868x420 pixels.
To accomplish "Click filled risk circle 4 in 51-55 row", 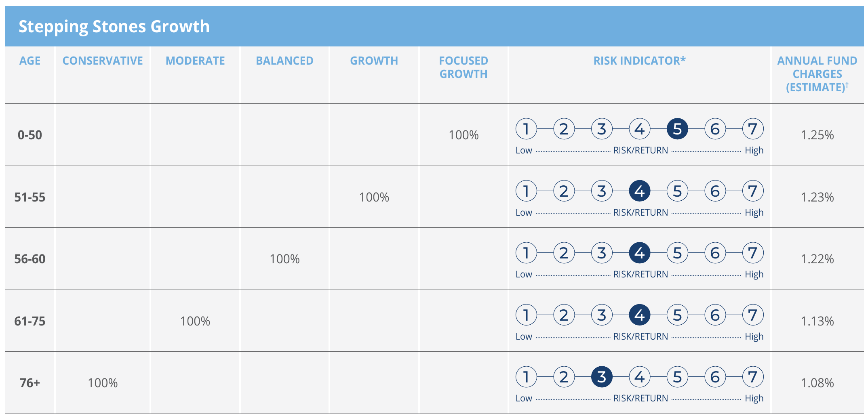I will [640, 191].
